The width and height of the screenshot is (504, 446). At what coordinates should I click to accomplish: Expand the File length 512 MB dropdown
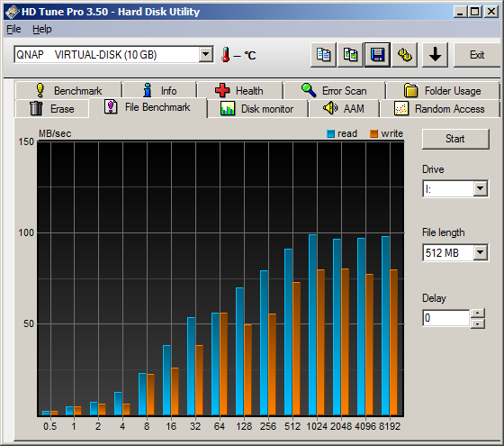pos(481,252)
